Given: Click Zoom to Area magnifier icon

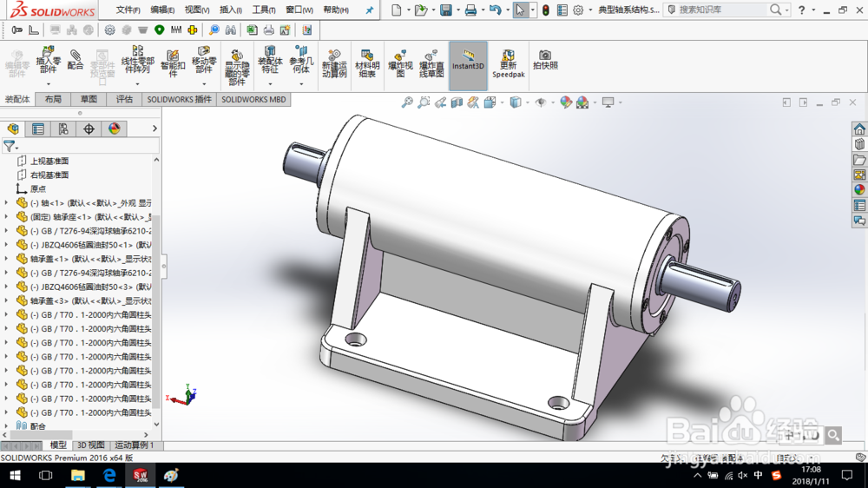Looking at the screenshot, I should point(424,102).
